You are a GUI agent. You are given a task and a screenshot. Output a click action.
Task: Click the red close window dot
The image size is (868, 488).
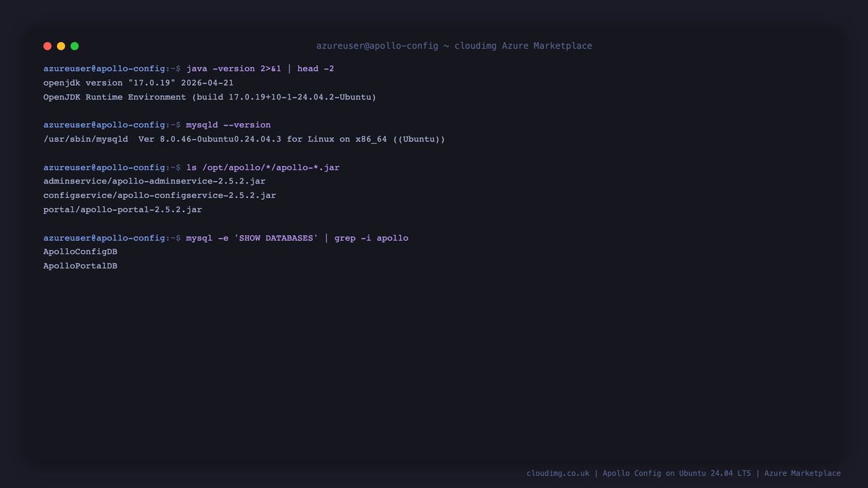click(47, 46)
